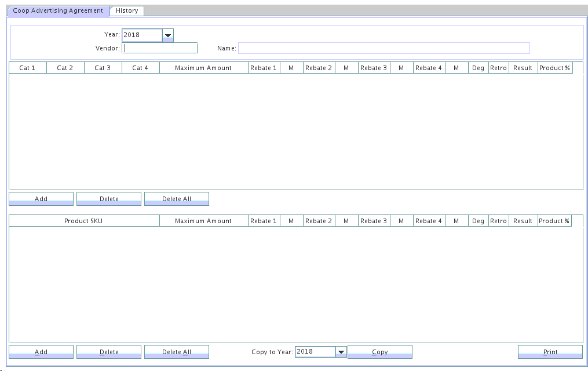Select the Year combo box field
Screen dimensions: 588x371
click(142, 35)
